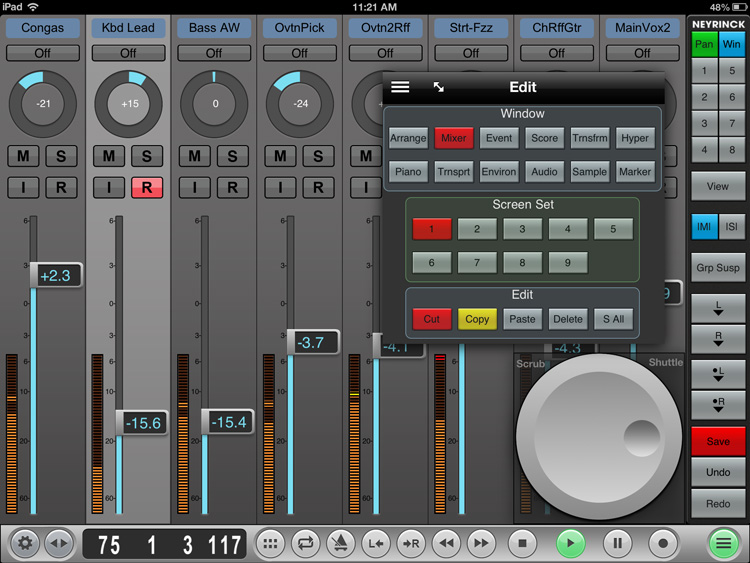This screenshot has height=563, width=750.
Task: Tap the Delete button in Edit
Action: coord(568,319)
